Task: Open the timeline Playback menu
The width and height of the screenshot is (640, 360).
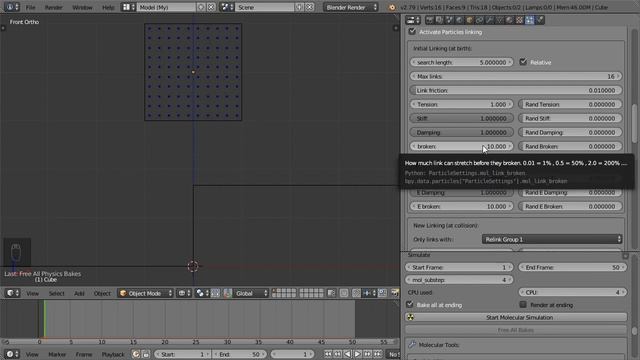Action: (x=113, y=354)
